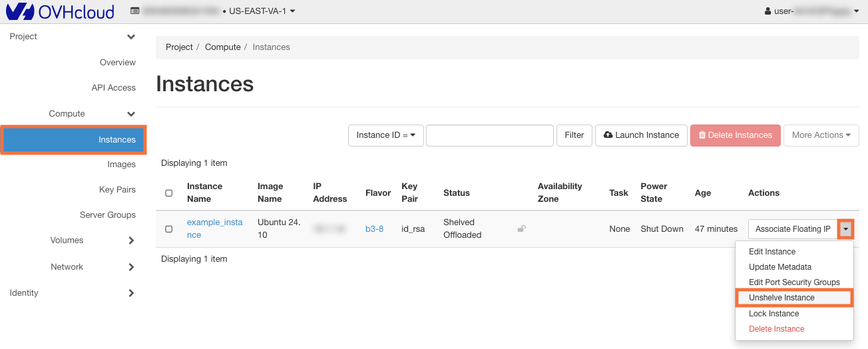The height and width of the screenshot is (349, 868).
Task: Select Edit Port Security Groups menu entry
Action: pos(794,282)
